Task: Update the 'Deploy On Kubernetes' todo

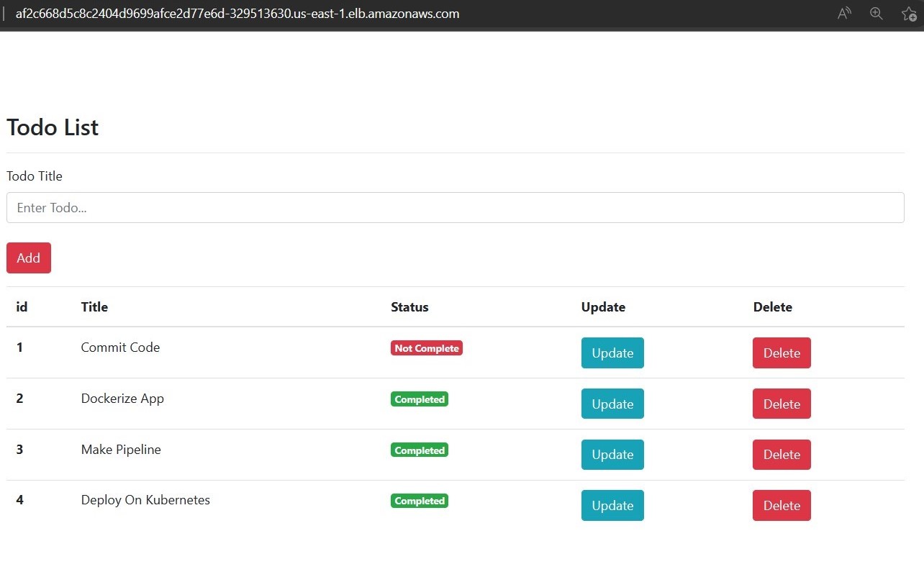Action: point(612,505)
